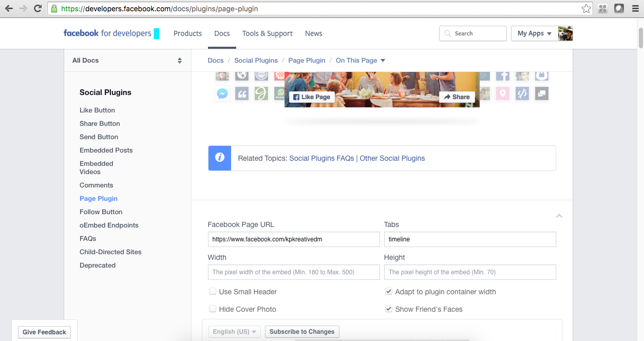Click the Like Page button on the preview
This screenshot has width=644, height=341.
click(312, 97)
